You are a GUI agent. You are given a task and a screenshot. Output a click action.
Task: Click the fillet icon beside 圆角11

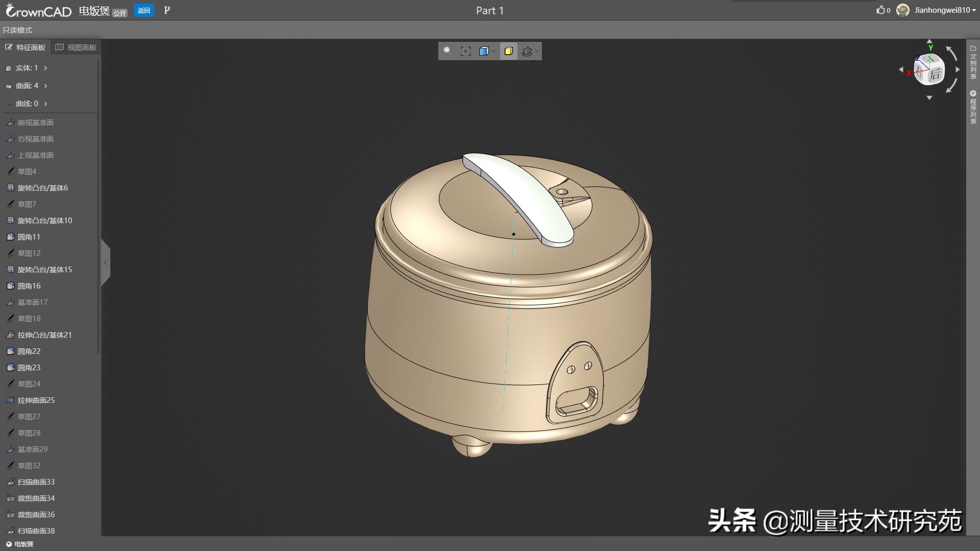(x=10, y=237)
